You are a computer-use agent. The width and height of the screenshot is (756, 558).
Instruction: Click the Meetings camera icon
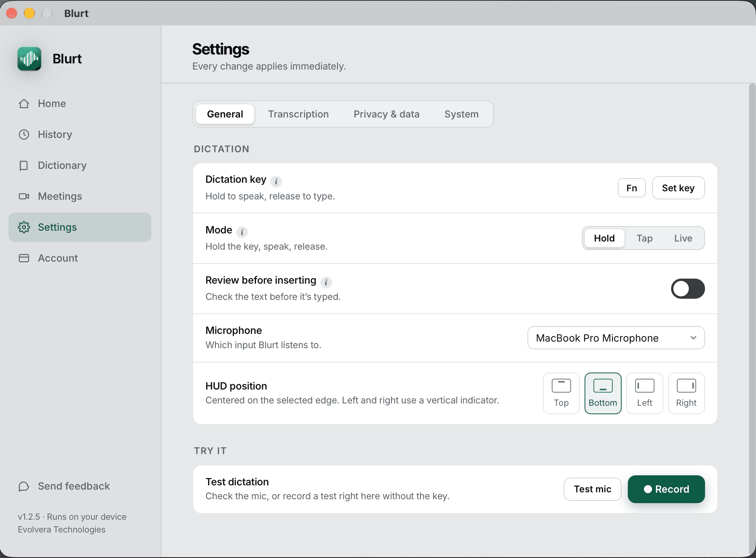pyautogui.click(x=24, y=196)
